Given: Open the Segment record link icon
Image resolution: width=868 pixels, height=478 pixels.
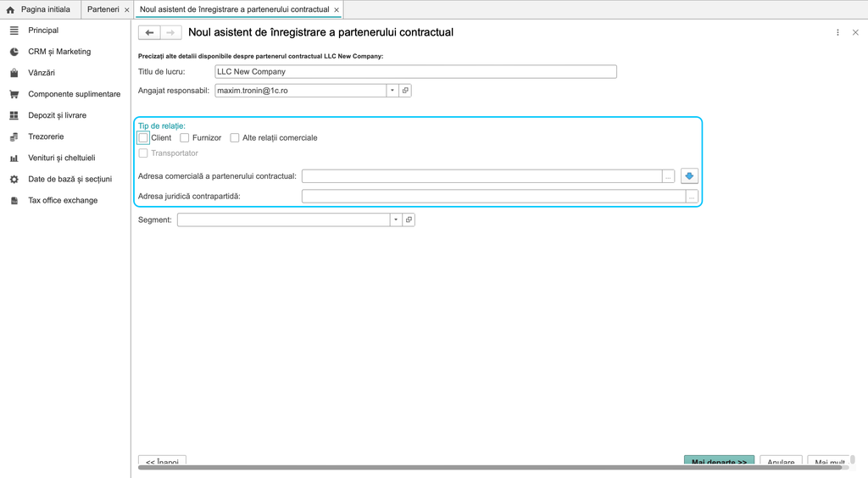Looking at the screenshot, I should pos(409,220).
